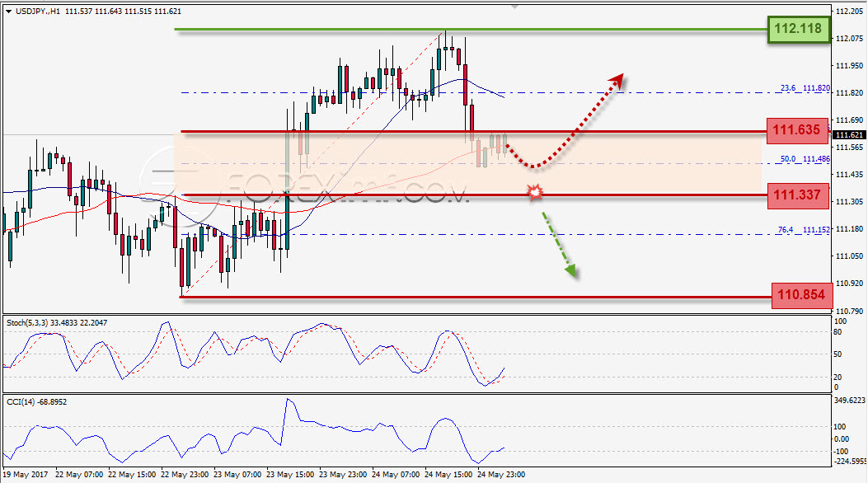The height and width of the screenshot is (483, 868).
Task: Select the orange shaded range zone
Action: click(x=467, y=163)
